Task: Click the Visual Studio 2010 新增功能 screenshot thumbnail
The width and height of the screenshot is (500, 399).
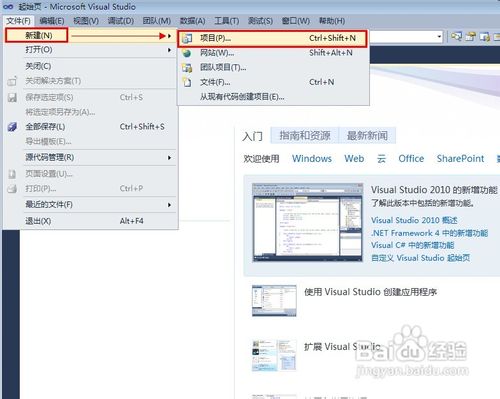Action: pyautogui.click(x=307, y=222)
